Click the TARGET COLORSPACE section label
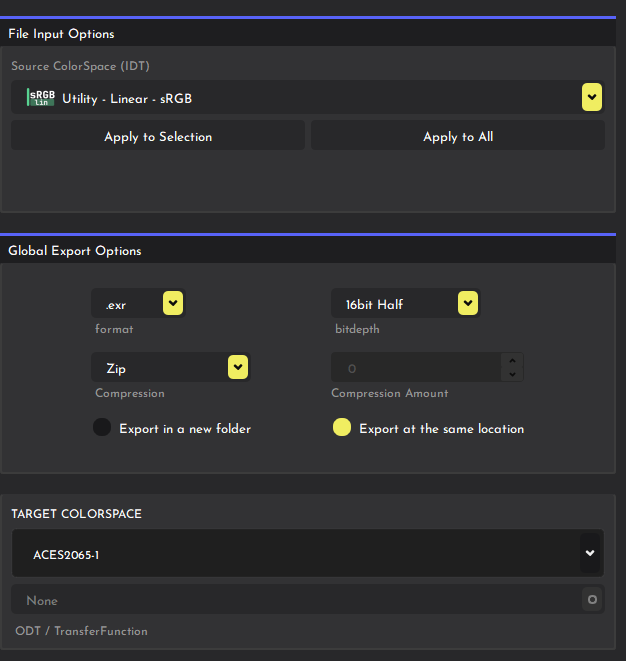The height and width of the screenshot is (661, 626). tap(77, 514)
